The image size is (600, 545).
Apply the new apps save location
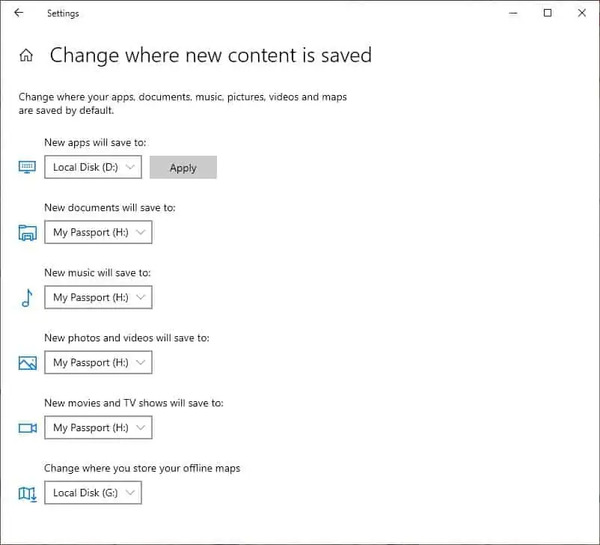click(183, 167)
